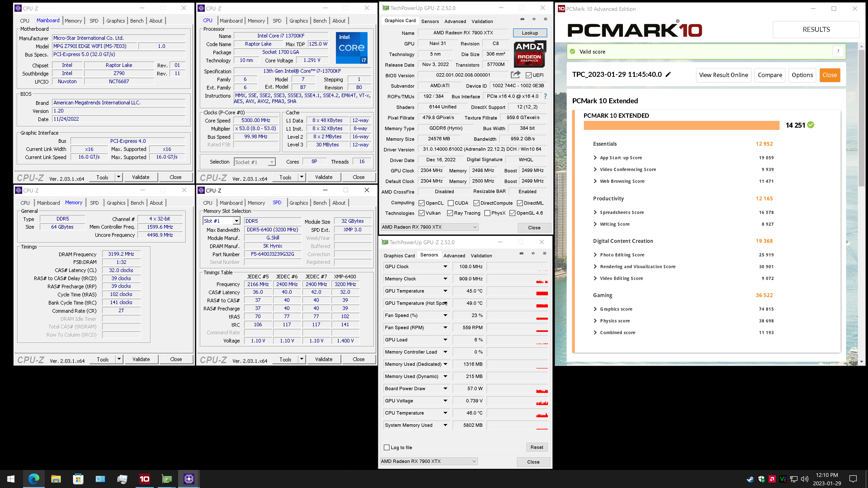Switch to Mainboard tab in CPU-Z SPD window
The width and height of the screenshot is (868, 488).
click(x=231, y=203)
